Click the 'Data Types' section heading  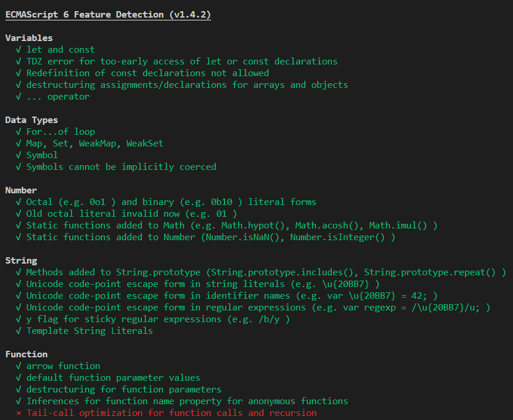[x=32, y=120]
